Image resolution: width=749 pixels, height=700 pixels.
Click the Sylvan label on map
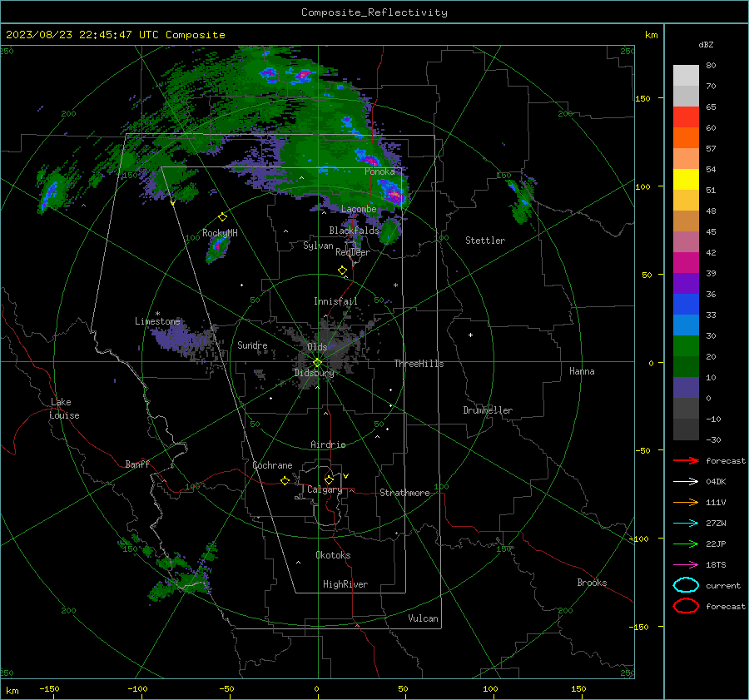(318, 246)
